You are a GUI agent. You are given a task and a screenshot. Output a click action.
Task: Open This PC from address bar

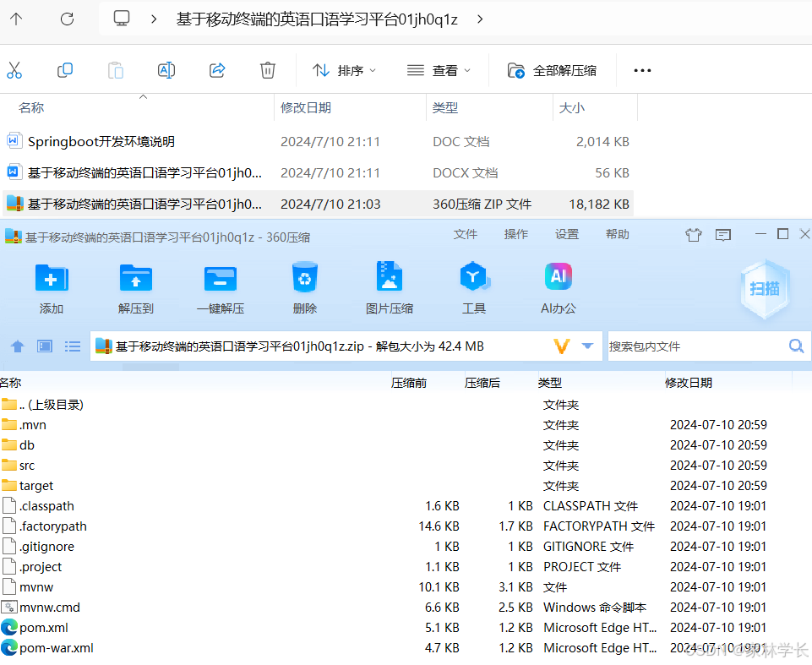(x=122, y=18)
